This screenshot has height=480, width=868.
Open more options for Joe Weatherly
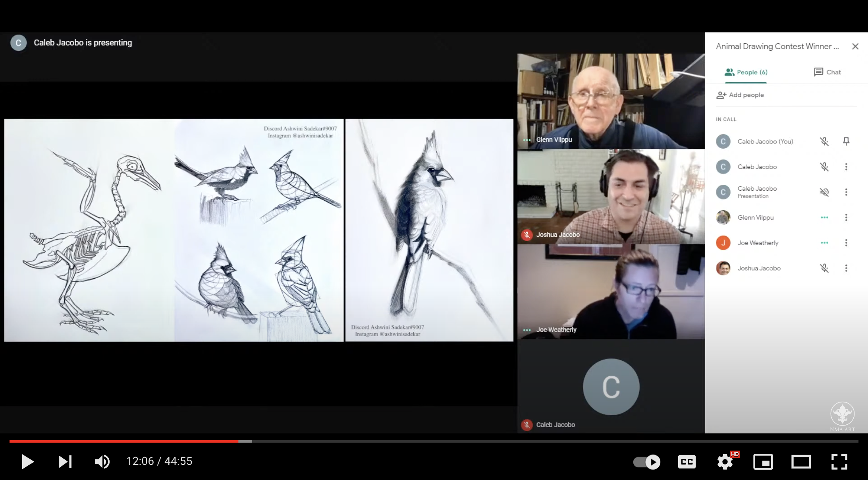coord(846,243)
